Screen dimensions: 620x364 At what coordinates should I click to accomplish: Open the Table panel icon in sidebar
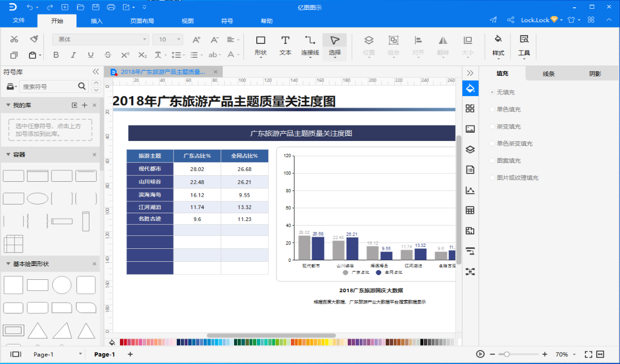[x=470, y=210]
